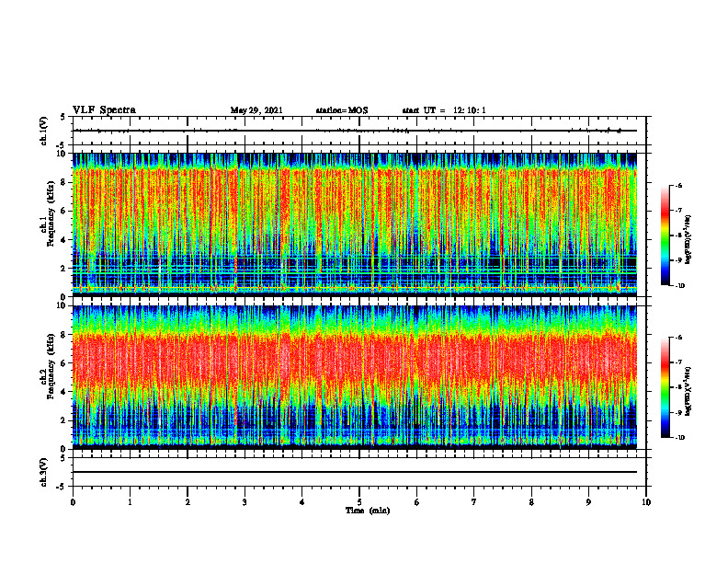The height and width of the screenshot is (563, 728).
Task: Click the "4" kHz tick on ch.2 frequency axis
Action: 64,392
